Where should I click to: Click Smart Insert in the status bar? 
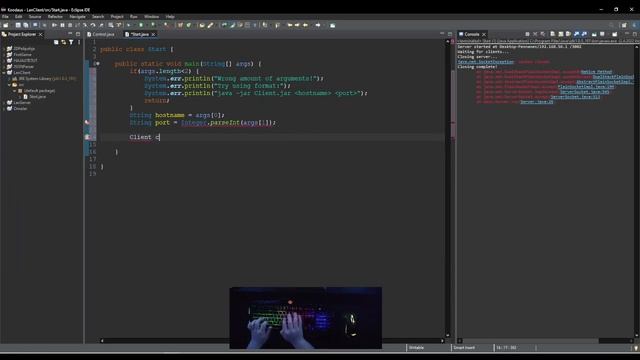click(x=464, y=348)
